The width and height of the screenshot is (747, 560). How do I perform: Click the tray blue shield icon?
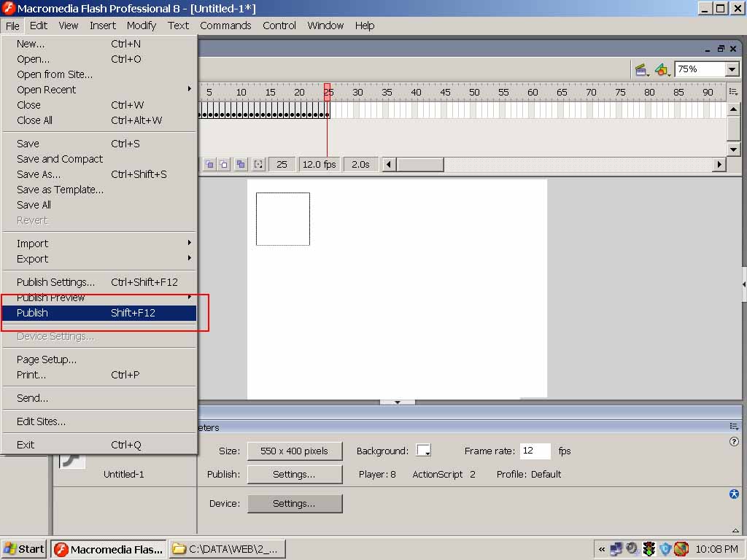tap(665, 549)
